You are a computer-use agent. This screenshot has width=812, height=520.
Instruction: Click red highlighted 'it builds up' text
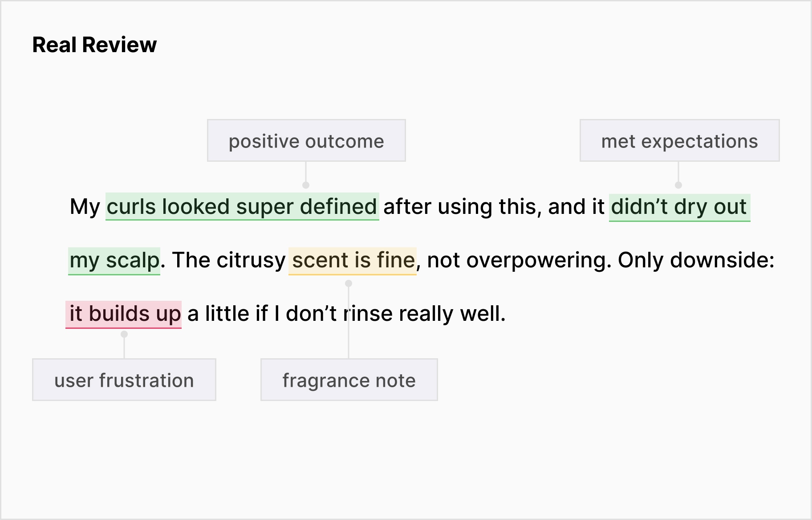click(124, 314)
